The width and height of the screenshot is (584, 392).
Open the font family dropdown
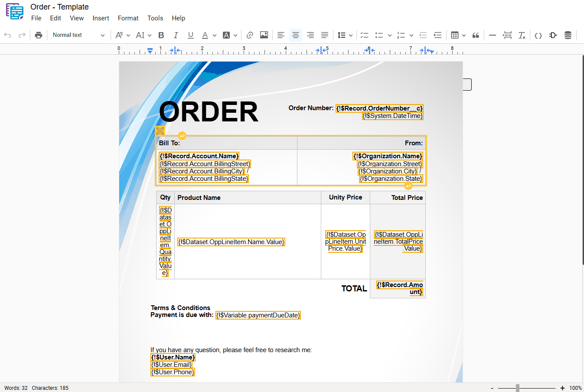(123, 35)
